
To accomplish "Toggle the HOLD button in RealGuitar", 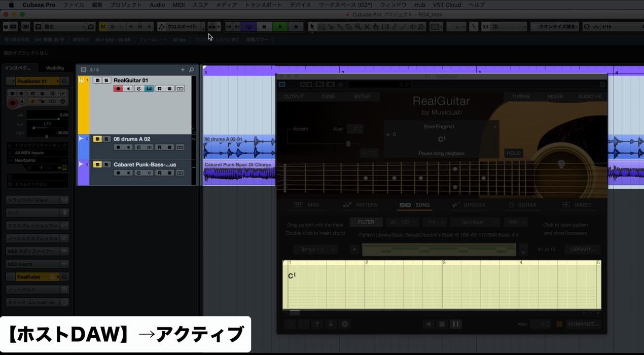I will pyautogui.click(x=514, y=153).
